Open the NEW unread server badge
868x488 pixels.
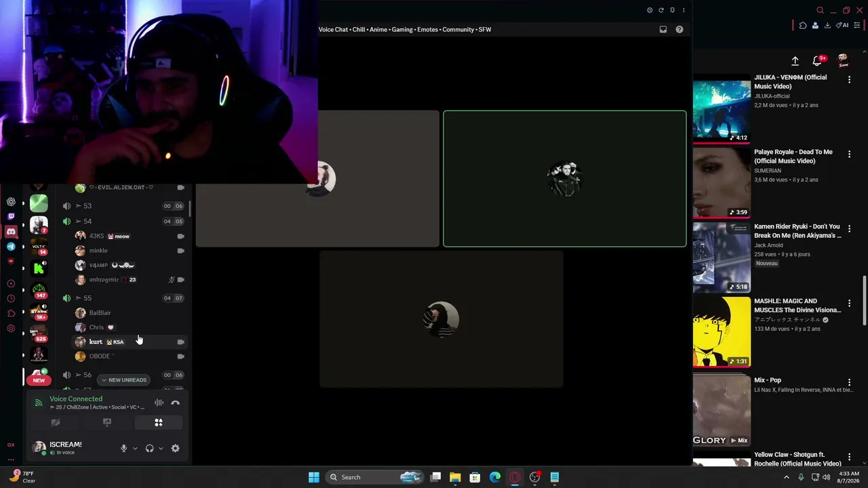tap(39, 380)
